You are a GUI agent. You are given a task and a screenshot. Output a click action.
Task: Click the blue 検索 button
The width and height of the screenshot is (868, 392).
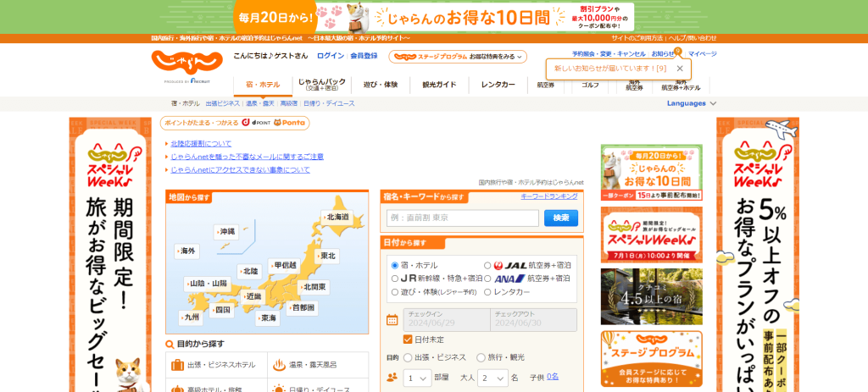coord(561,218)
